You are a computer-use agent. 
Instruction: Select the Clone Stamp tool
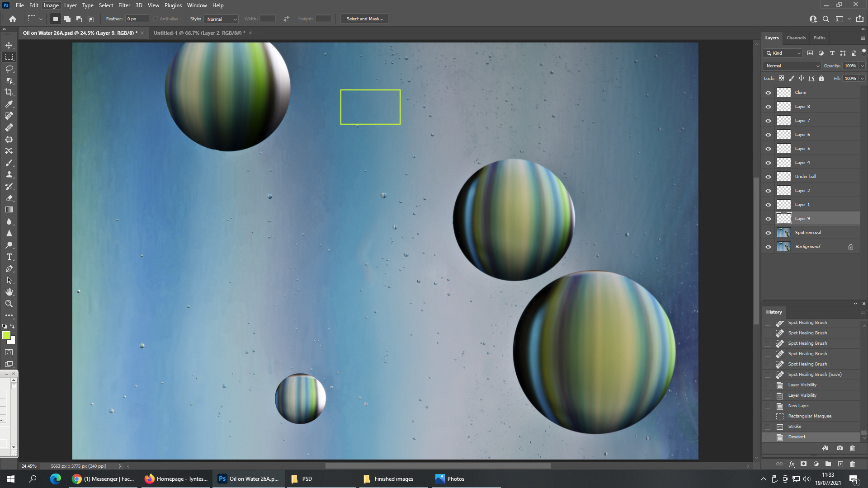9,174
